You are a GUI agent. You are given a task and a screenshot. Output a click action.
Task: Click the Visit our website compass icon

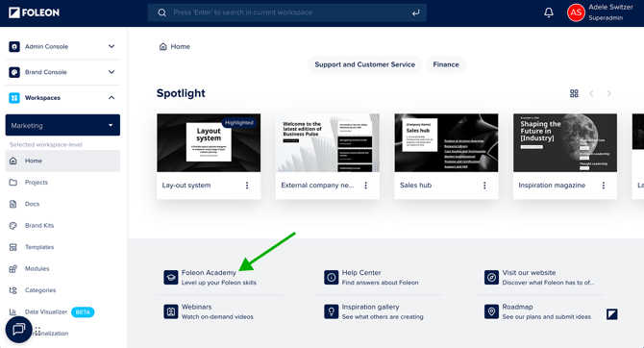[491, 277]
